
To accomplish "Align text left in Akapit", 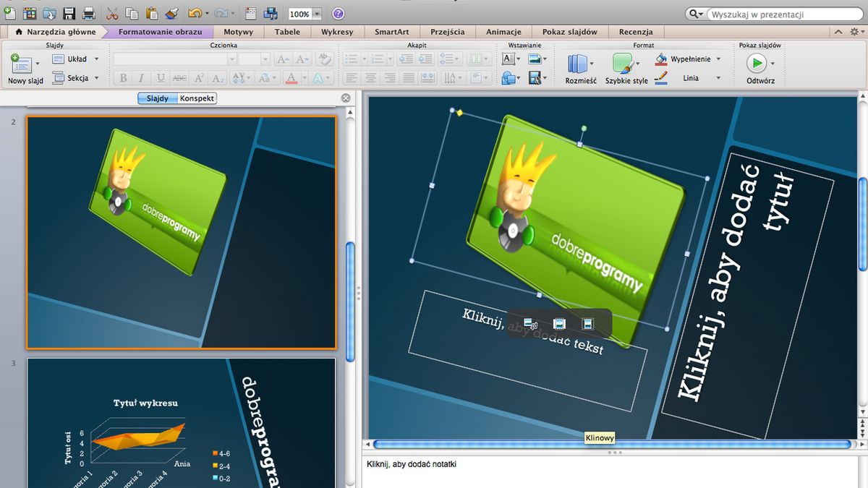I will pos(352,78).
